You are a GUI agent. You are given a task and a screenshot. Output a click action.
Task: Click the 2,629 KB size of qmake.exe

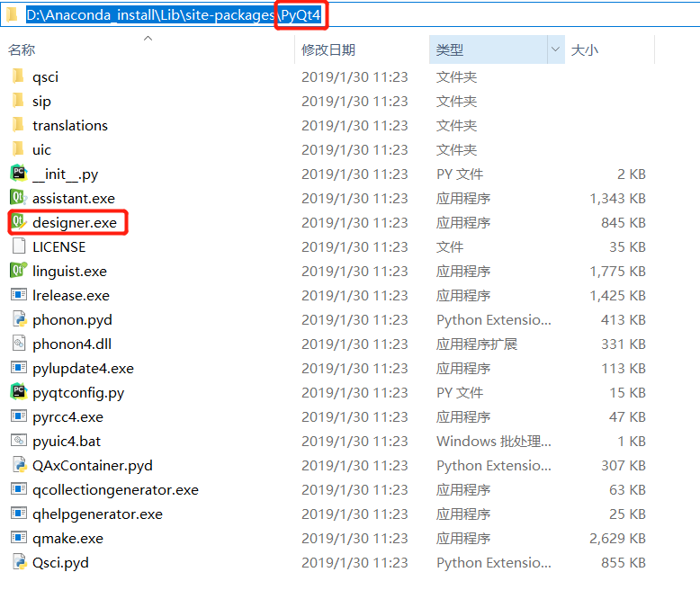tap(617, 538)
